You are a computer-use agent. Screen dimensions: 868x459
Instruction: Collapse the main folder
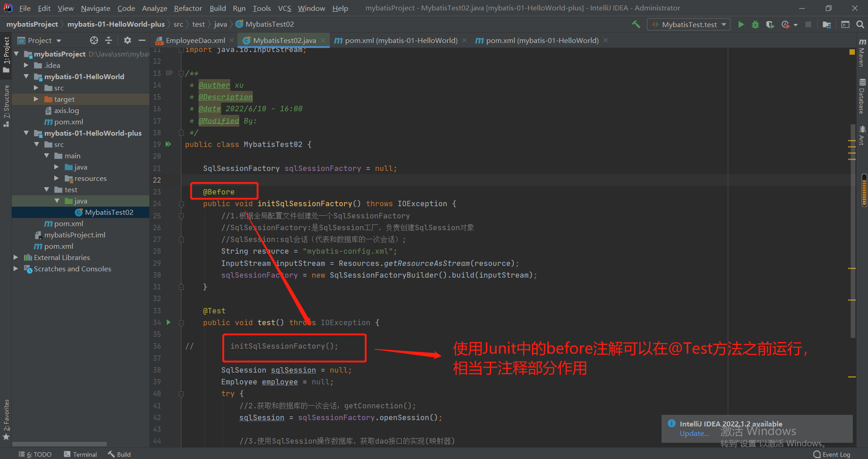tap(47, 156)
